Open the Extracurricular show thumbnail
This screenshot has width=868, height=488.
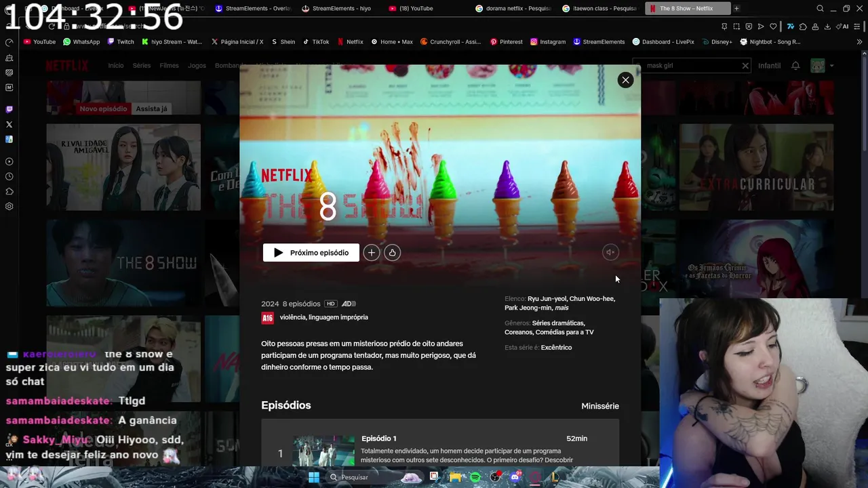[757, 167]
